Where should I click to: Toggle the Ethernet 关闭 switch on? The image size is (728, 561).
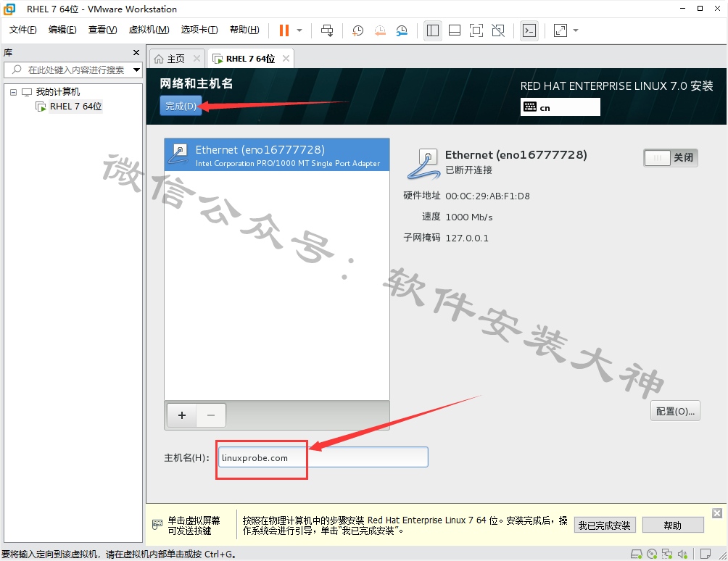[x=671, y=158]
